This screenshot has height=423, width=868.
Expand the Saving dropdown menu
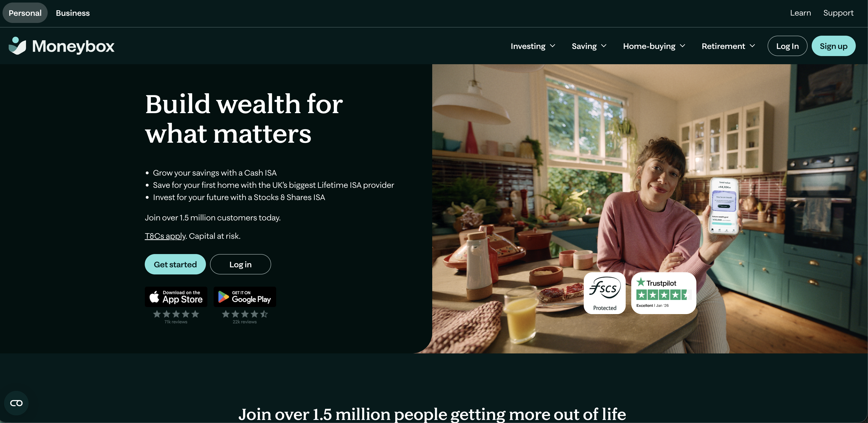[589, 46]
